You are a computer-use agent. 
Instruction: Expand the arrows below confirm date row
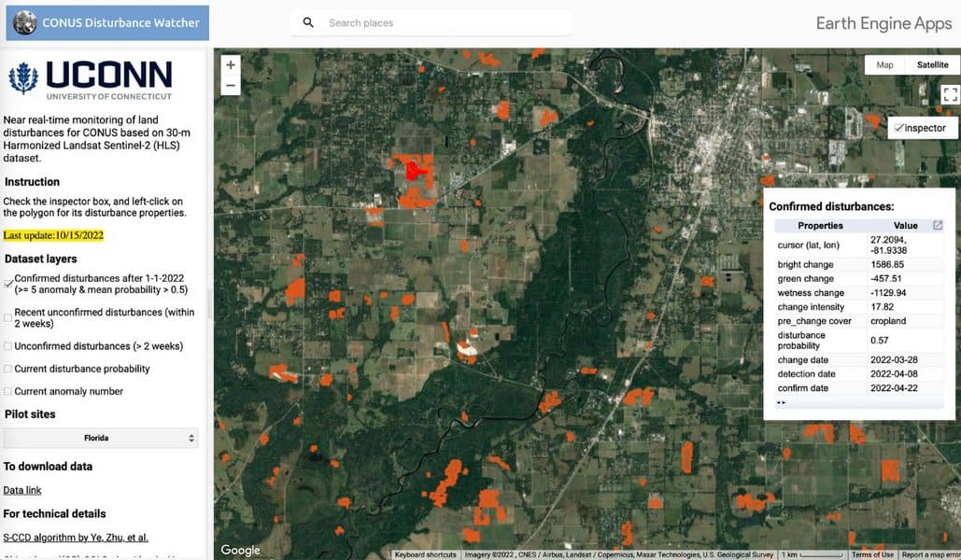(x=781, y=402)
